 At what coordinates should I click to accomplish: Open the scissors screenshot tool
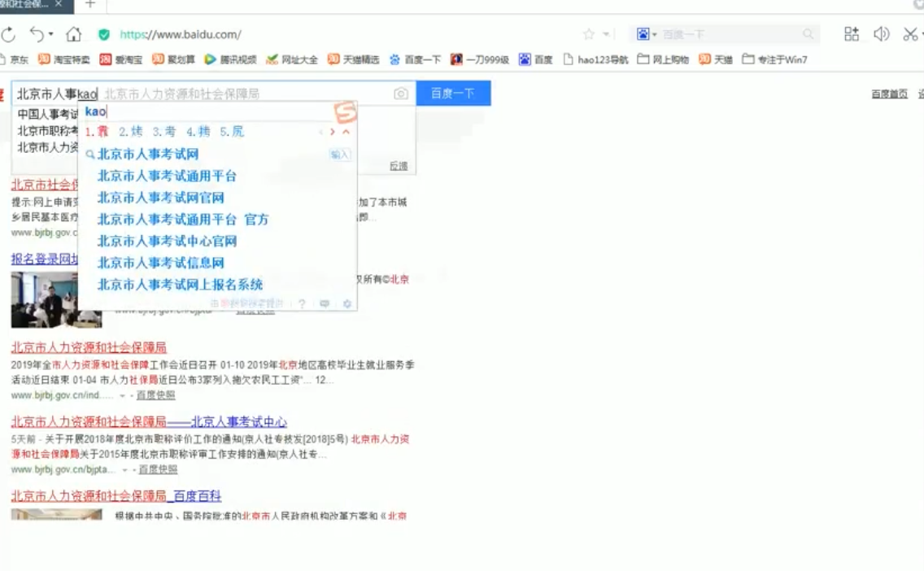pos(910,33)
